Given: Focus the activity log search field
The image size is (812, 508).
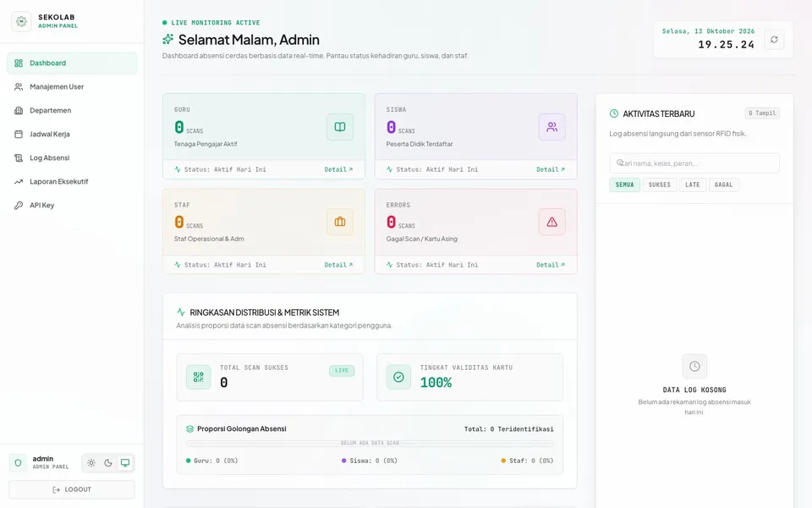Looking at the screenshot, I should coord(694,163).
